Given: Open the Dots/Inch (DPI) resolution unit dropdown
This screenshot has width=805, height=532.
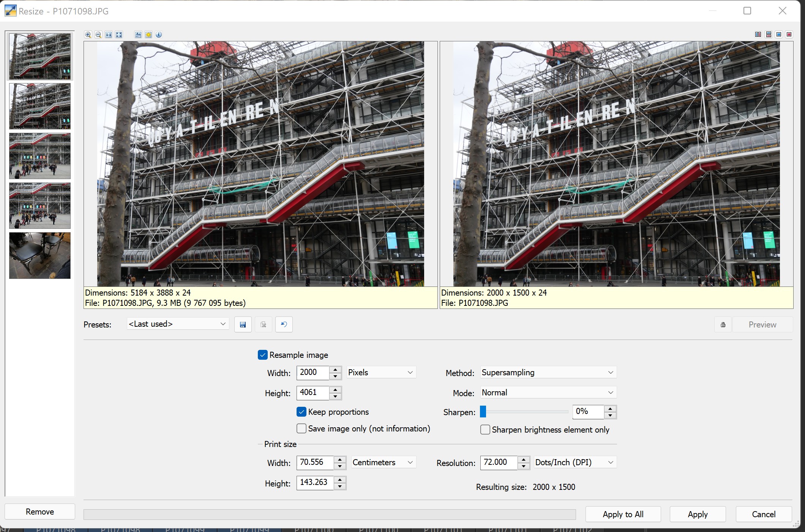Looking at the screenshot, I should 575,462.
